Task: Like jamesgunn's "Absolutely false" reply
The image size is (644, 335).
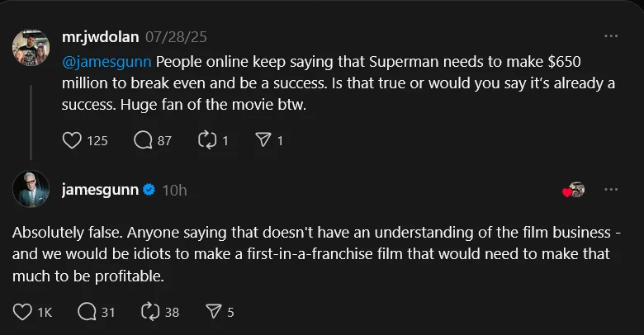Action: 23,312
